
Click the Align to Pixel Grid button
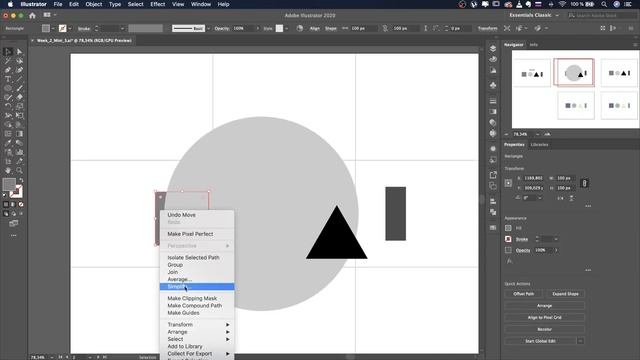[x=544, y=317]
